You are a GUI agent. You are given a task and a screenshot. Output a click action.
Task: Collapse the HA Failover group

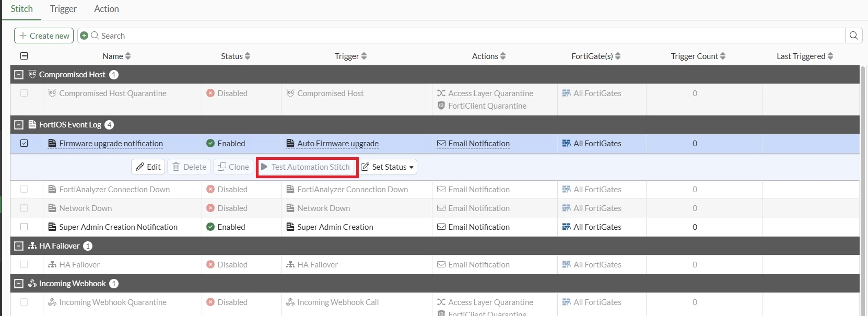pos(19,246)
